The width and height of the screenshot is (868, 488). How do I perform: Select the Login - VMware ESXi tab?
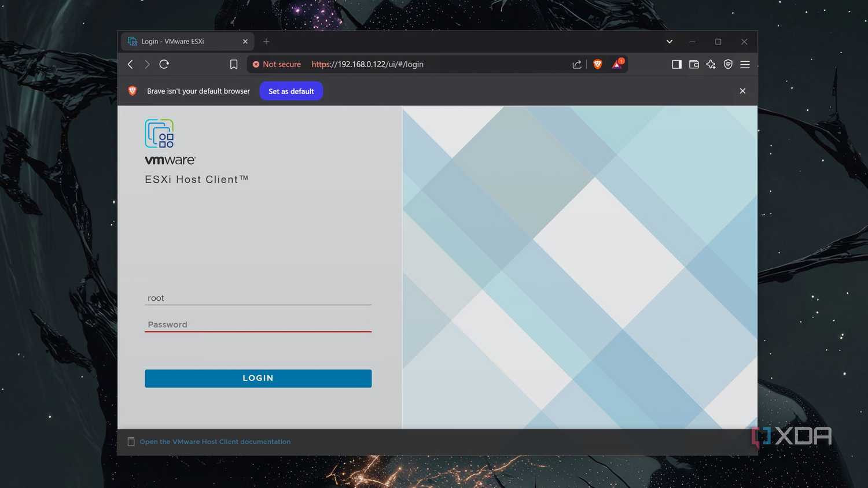point(187,42)
